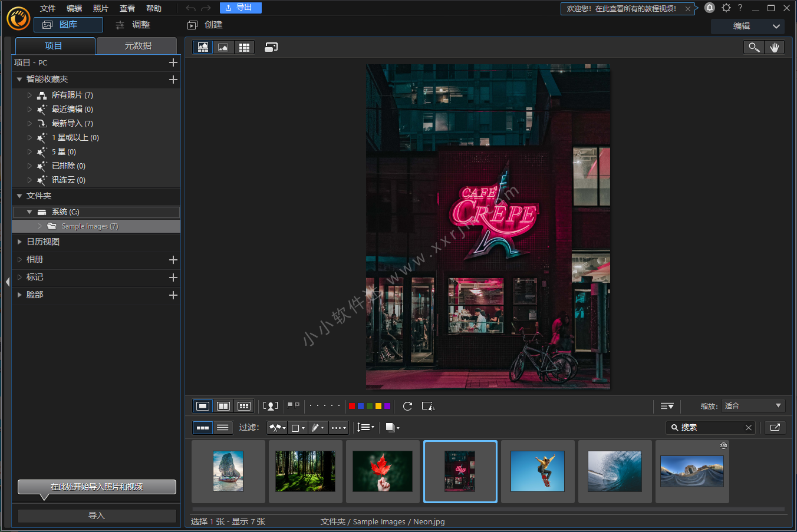
Task: Click the 导出 export button
Action: click(241, 8)
